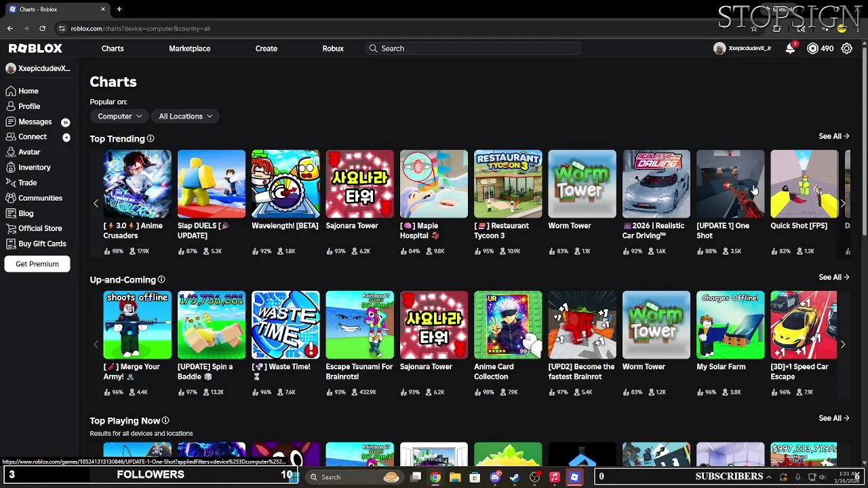This screenshot has height=488, width=868.
Task: Open Restaurant Tycoon 3 game thumbnail
Action: (x=508, y=184)
